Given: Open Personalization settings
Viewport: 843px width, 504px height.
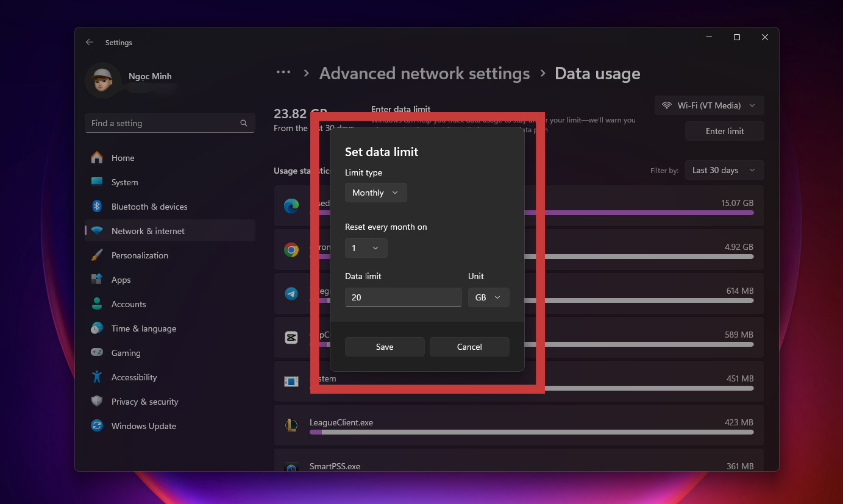Looking at the screenshot, I should (170, 255).
